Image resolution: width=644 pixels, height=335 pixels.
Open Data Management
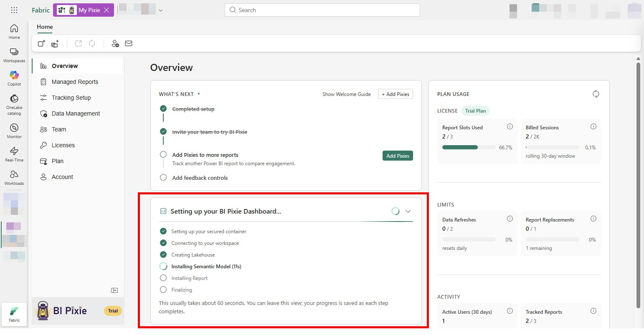[x=77, y=113]
